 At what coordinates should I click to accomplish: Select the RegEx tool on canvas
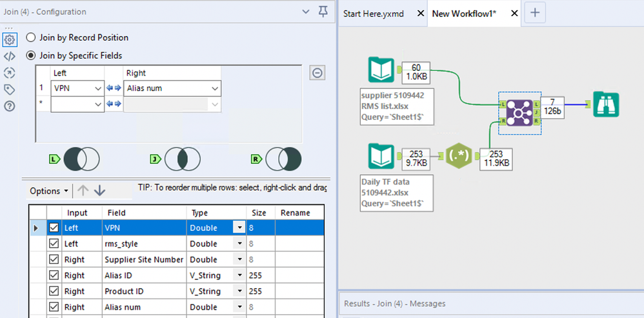click(x=459, y=156)
